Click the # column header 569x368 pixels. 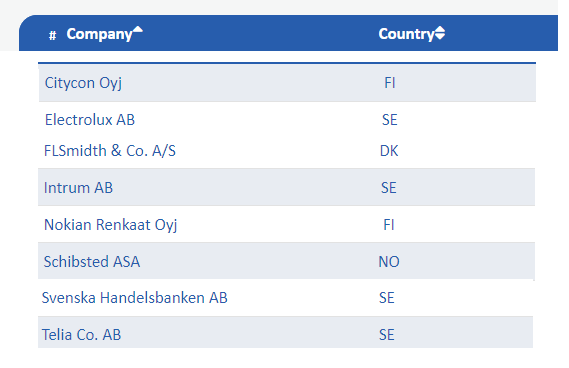(53, 36)
